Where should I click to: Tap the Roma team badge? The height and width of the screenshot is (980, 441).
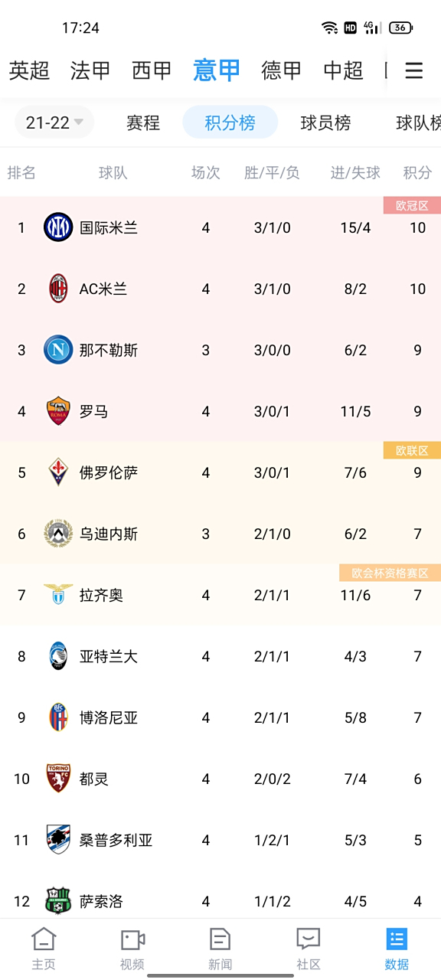click(x=57, y=411)
